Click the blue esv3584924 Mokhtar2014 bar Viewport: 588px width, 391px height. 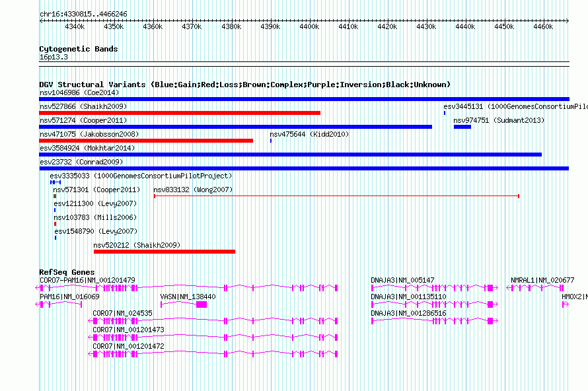[x=290, y=155]
